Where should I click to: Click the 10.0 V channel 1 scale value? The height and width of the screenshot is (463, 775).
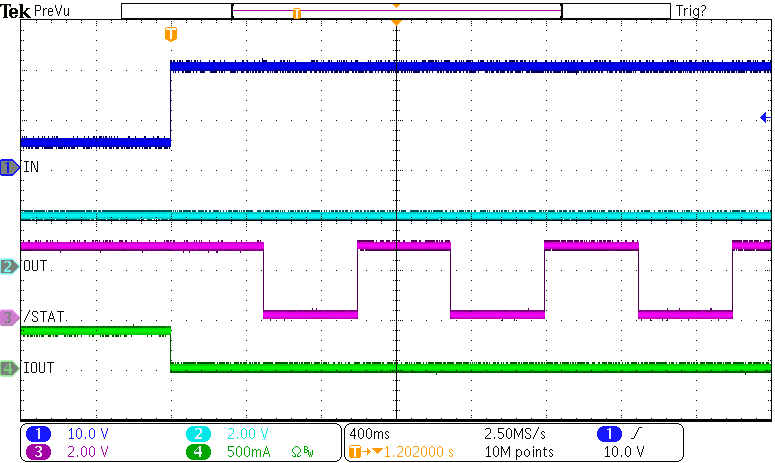88,434
